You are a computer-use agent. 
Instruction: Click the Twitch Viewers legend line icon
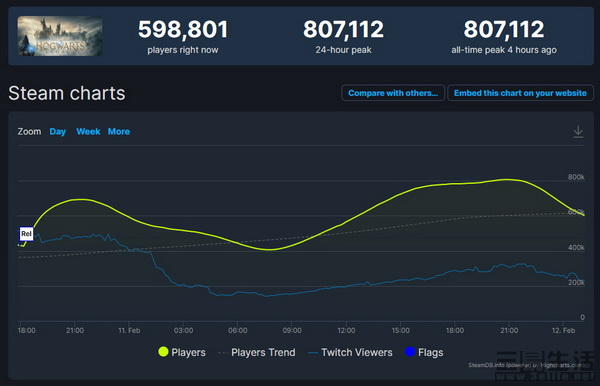coord(313,353)
